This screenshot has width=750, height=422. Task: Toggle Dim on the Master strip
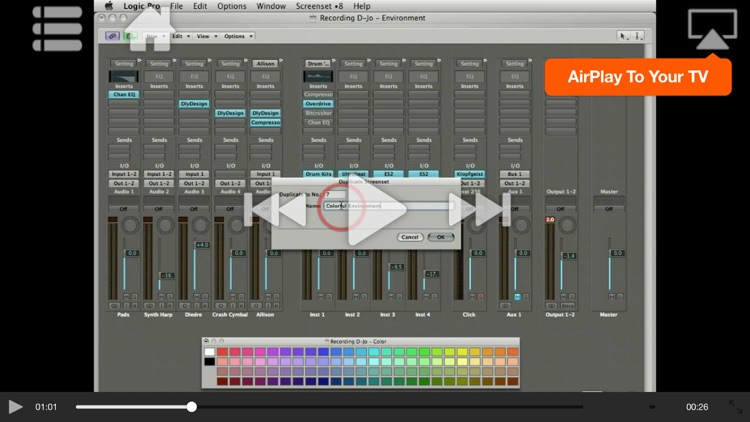620,297
